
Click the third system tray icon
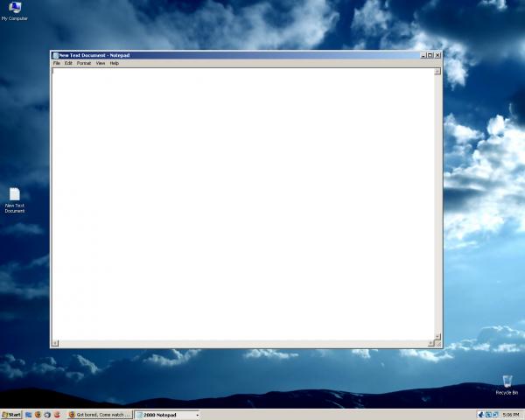point(495,415)
